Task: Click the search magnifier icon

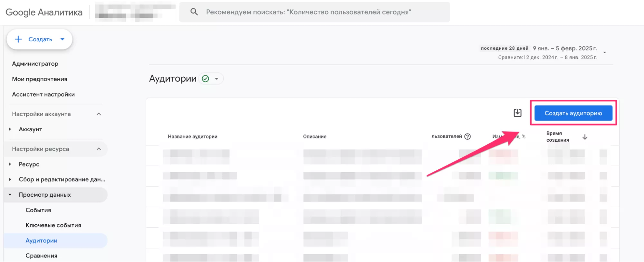Action: [194, 12]
